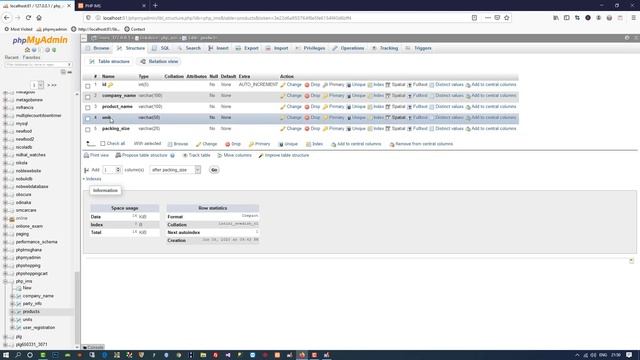Reload the page in browser toolbar

click(x=28, y=18)
